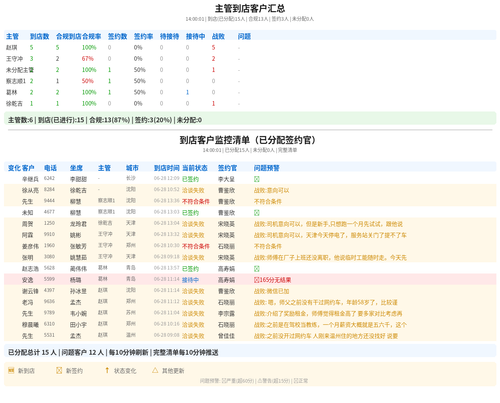Click the 电话 column header
500x403 pixels.
50,168
